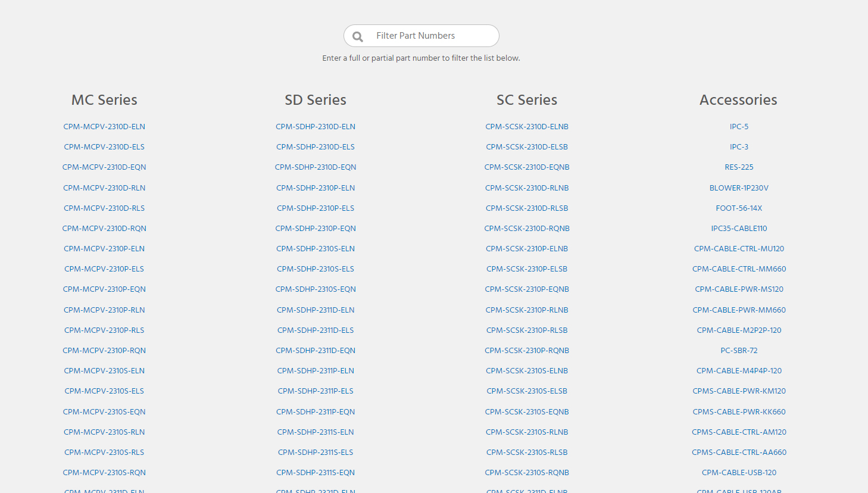This screenshot has height=493, width=868.
Task: Select the BLOWER-1P230V accessory
Action: pos(739,188)
